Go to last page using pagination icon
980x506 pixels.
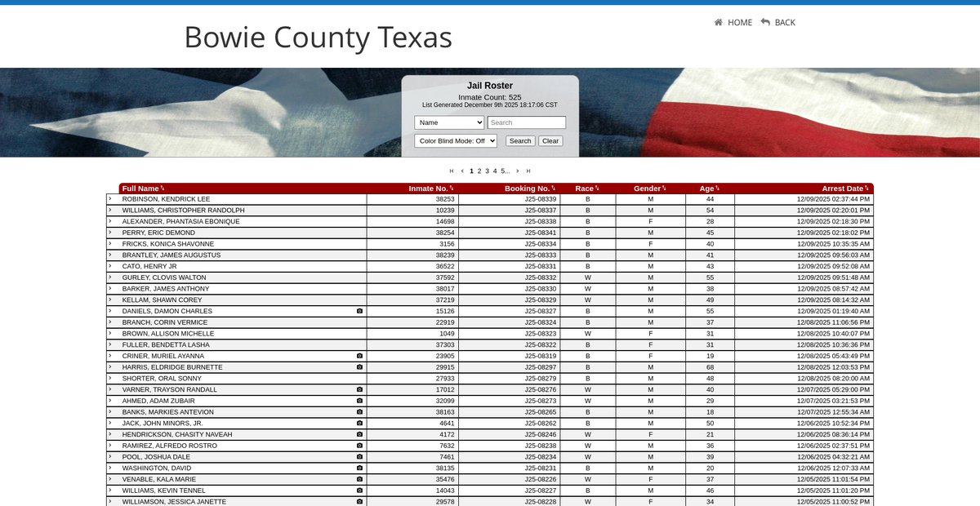[528, 171]
